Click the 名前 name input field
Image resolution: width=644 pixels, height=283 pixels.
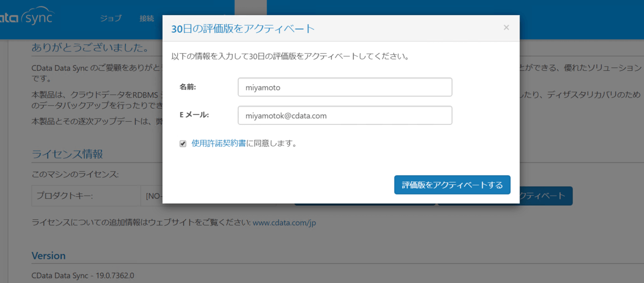[345, 87]
